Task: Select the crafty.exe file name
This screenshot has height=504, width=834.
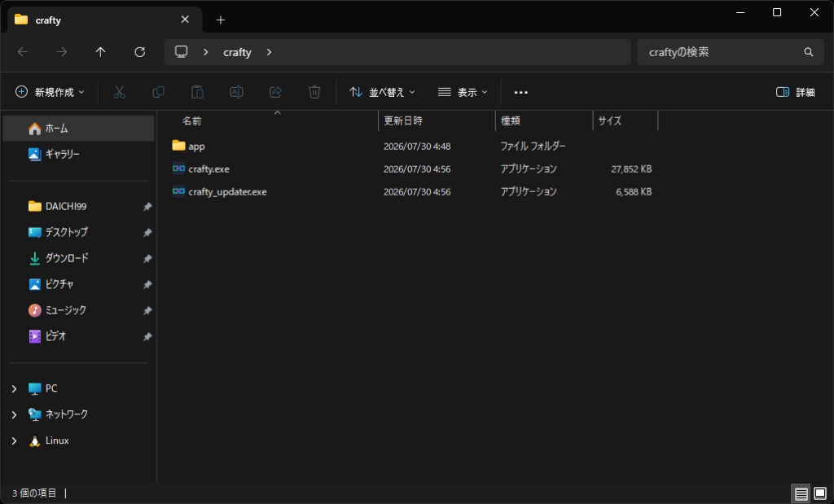Action: point(209,169)
